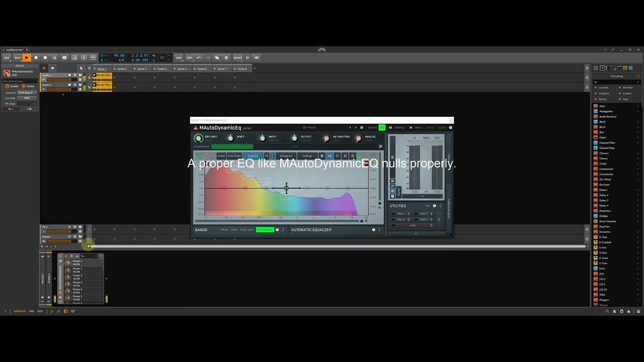644x362 pixels.
Task: Click the favorites star in Bitwig browser
Action: pos(638,76)
